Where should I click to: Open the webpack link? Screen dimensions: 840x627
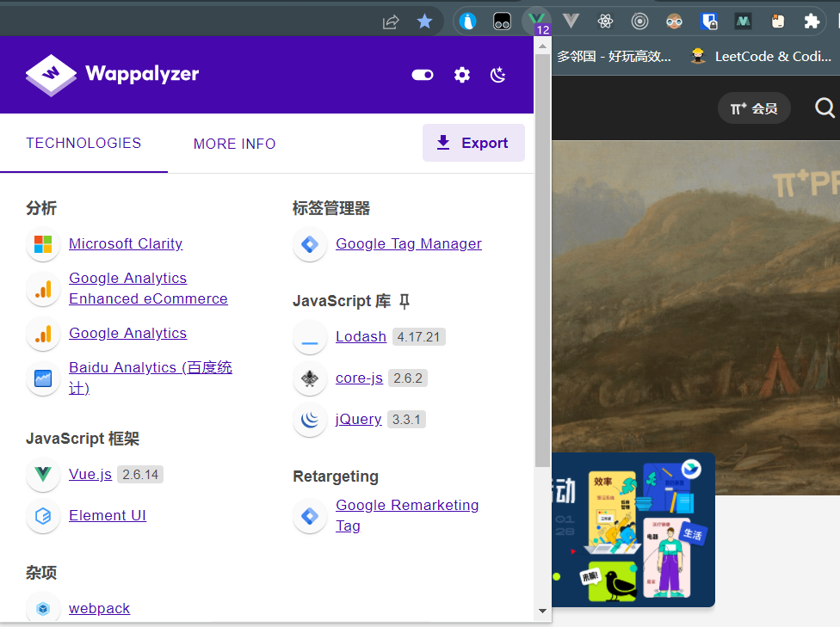tap(100, 608)
